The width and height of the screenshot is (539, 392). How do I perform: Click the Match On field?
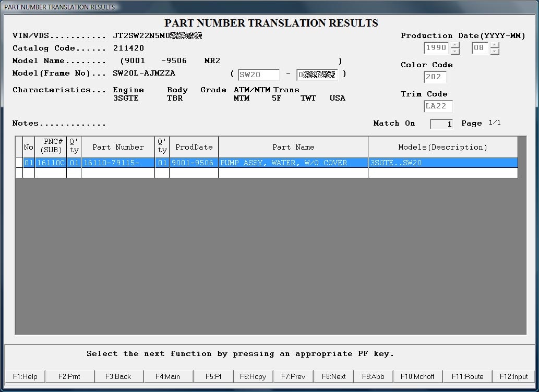tap(441, 124)
